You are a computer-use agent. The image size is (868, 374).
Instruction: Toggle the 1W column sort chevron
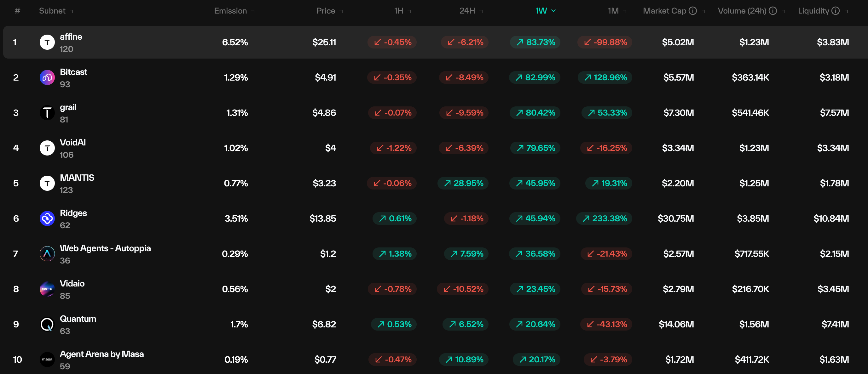(x=553, y=11)
